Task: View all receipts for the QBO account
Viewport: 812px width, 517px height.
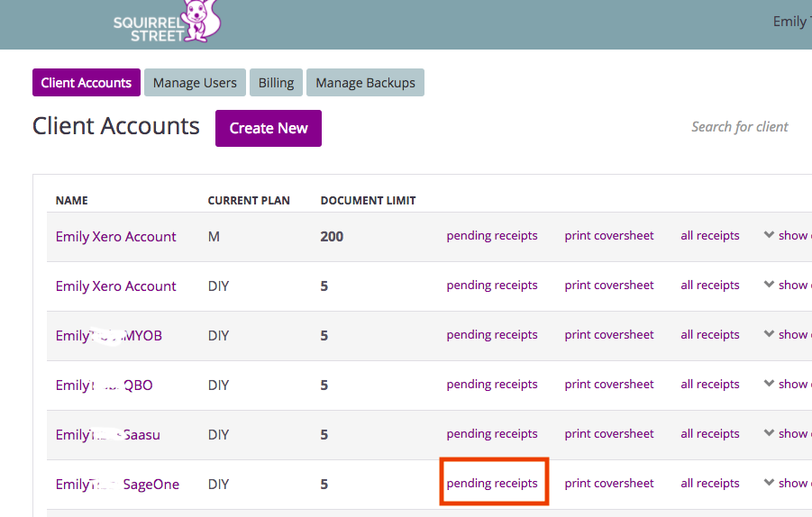Action: coord(710,385)
